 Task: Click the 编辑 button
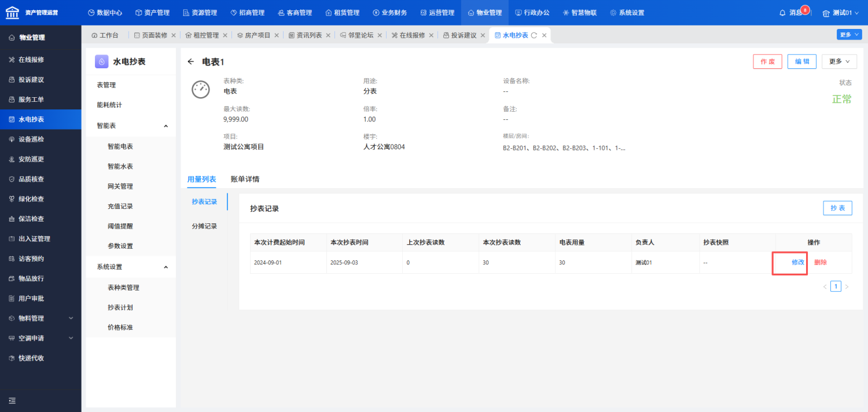coord(802,61)
